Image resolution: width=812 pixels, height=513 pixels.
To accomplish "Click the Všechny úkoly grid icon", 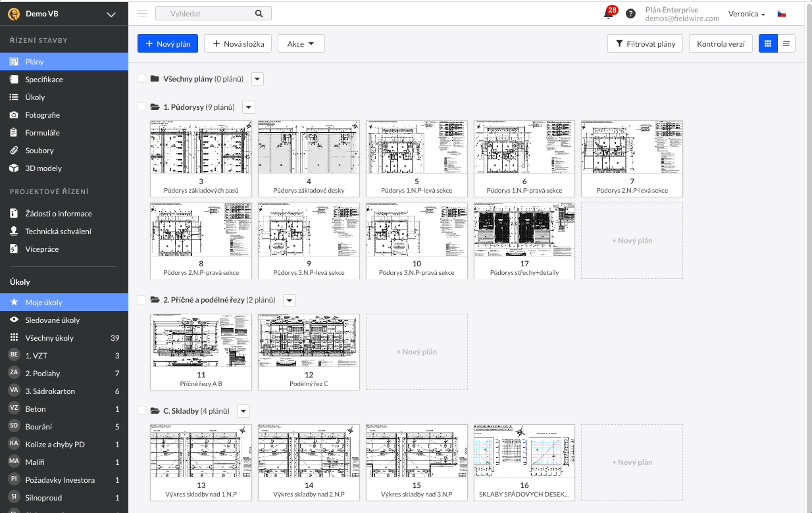I will 13,338.
